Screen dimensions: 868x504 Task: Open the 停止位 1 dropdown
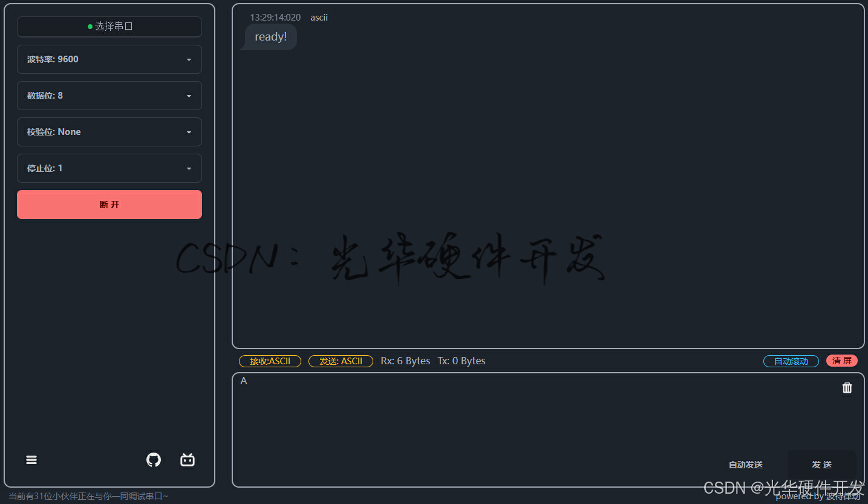tap(109, 168)
